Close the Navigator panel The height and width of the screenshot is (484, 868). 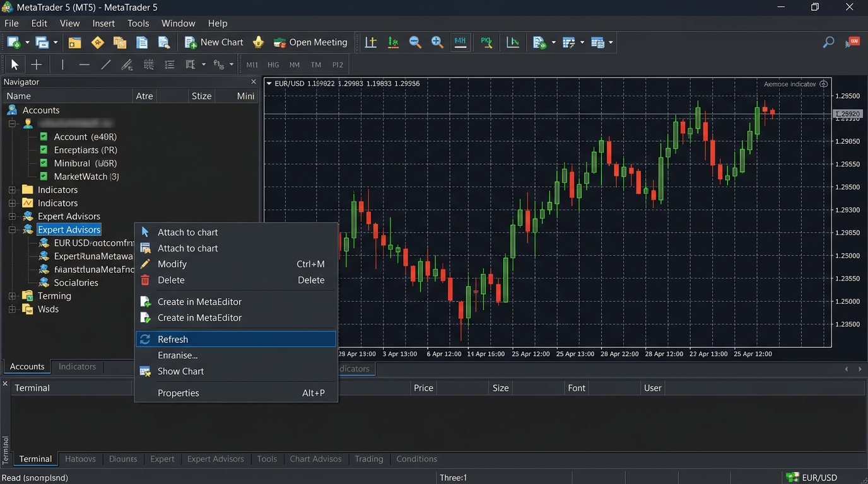(254, 82)
